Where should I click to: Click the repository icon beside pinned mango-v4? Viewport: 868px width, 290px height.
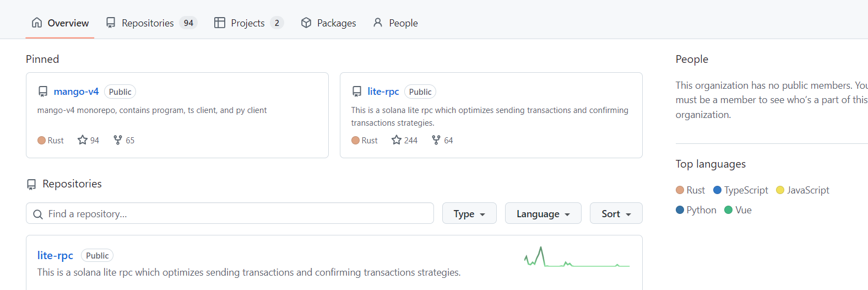pos(43,92)
